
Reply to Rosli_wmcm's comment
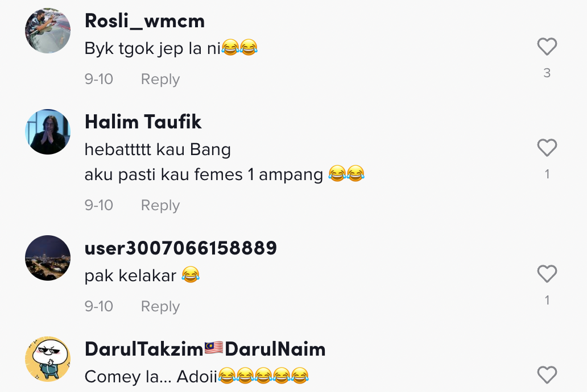point(160,80)
